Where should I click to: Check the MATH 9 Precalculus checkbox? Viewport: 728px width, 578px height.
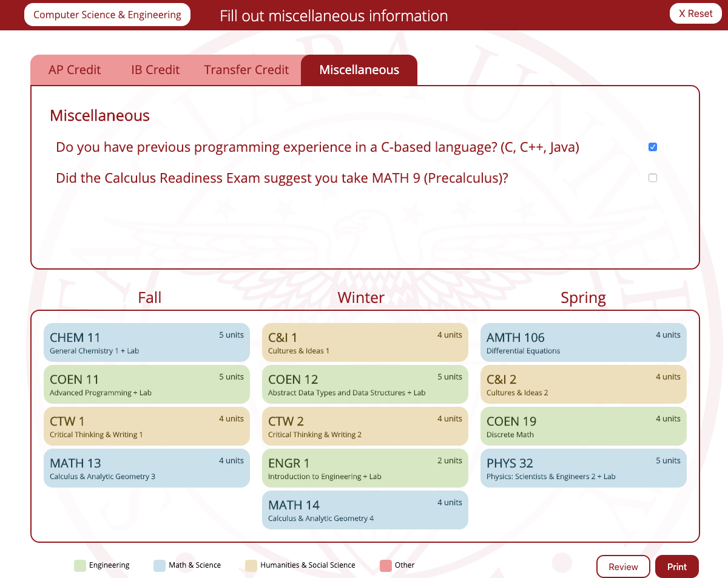pos(653,178)
